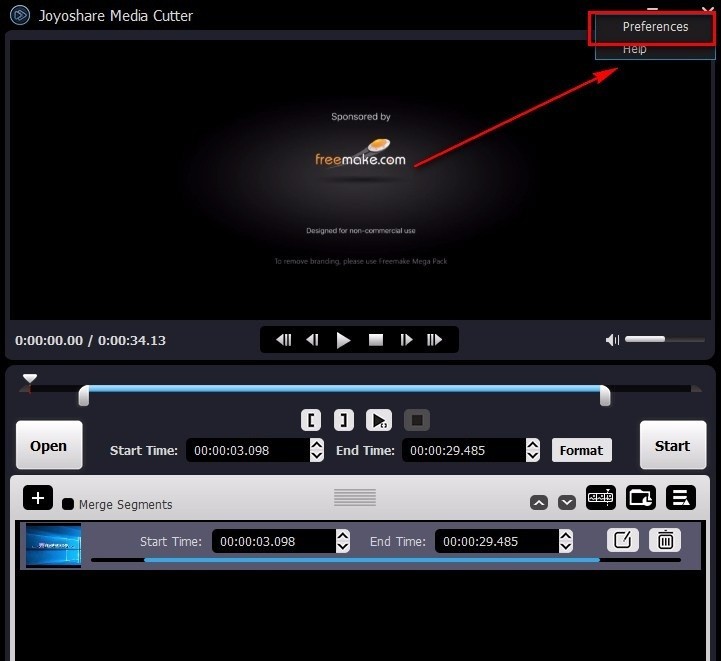The image size is (721, 661).
Task: Click the segment row progress bar
Action: tap(386, 560)
